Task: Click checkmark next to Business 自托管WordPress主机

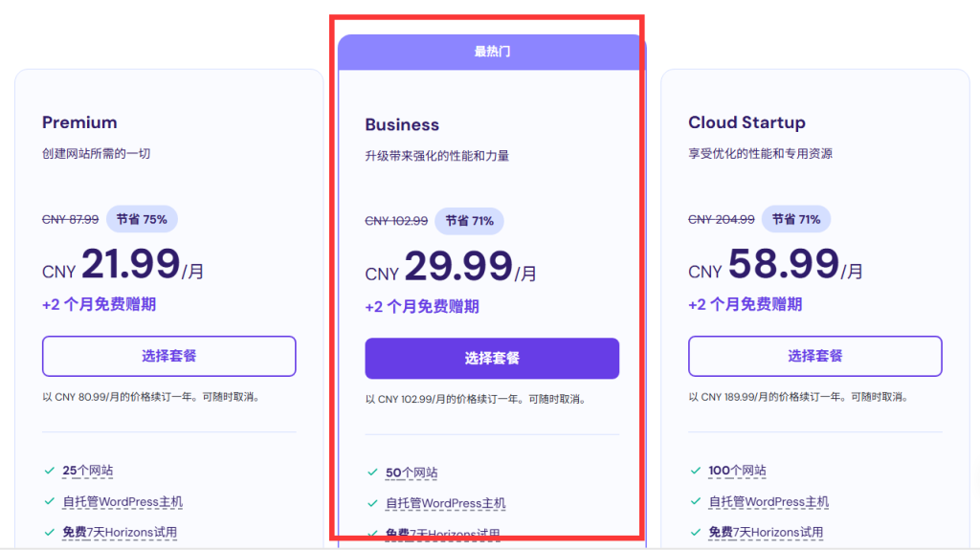Action: 372,503
